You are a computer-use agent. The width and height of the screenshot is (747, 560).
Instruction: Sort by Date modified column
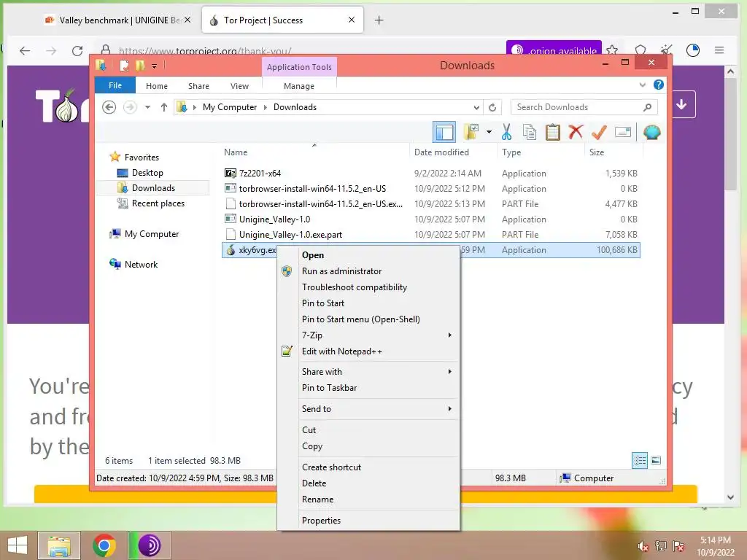[x=441, y=152]
